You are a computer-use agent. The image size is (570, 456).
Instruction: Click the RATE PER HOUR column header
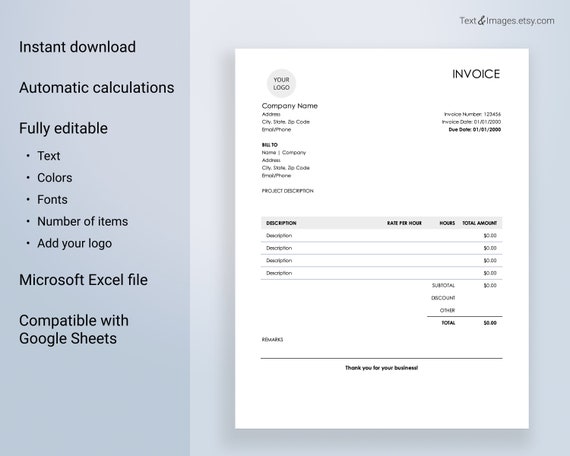coord(404,223)
